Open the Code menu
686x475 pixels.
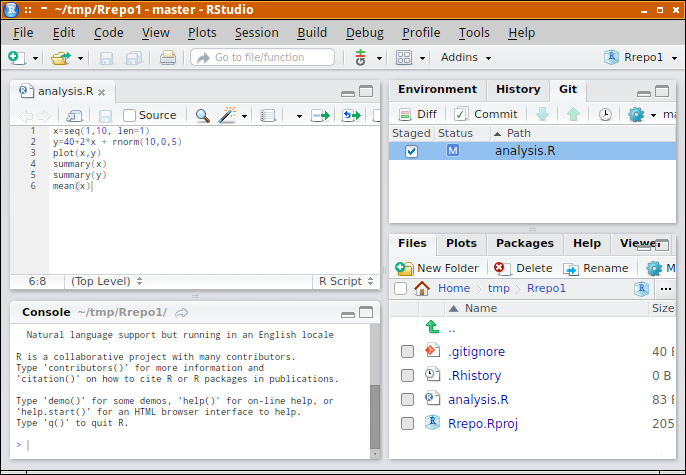(x=108, y=33)
